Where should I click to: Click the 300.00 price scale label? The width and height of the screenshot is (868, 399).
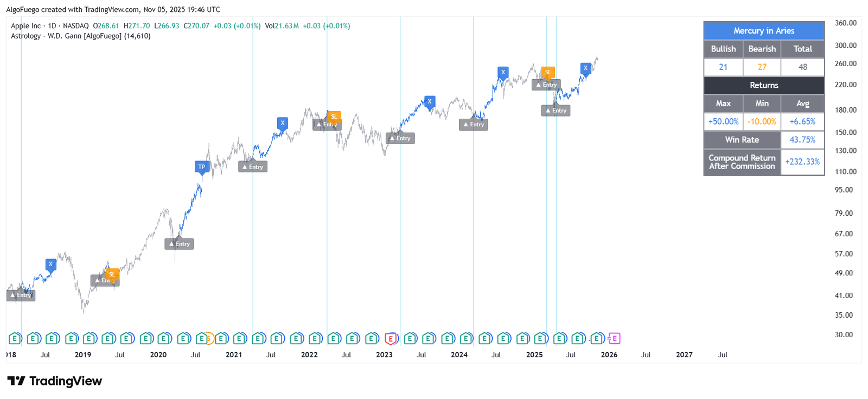click(x=845, y=46)
